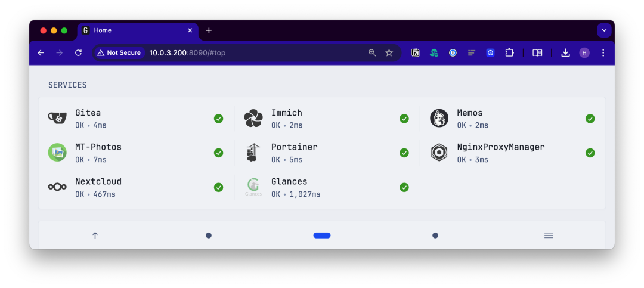Reload the page with the refresh icon
The width and height of the screenshot is (644, 288).
79,52
